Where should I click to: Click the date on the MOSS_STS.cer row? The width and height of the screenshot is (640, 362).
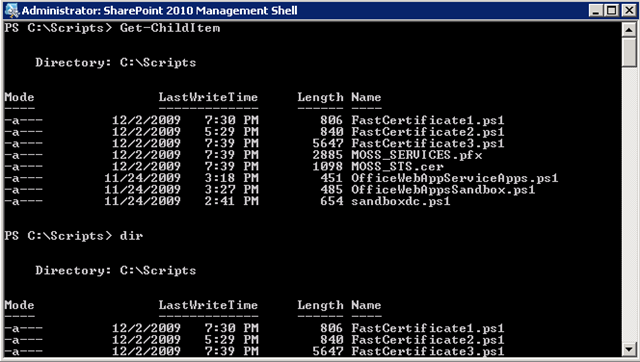tap(147, 167)
